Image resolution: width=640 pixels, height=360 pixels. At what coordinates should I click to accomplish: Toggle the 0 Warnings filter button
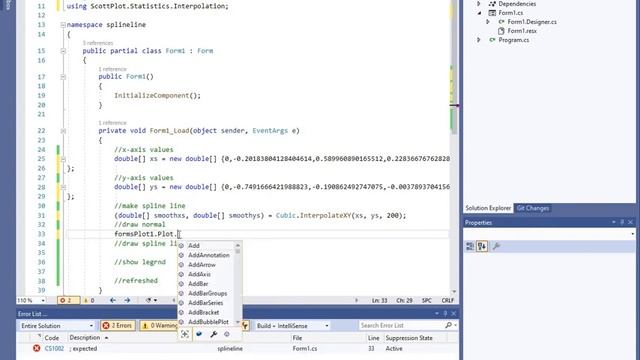pos(158,326)
